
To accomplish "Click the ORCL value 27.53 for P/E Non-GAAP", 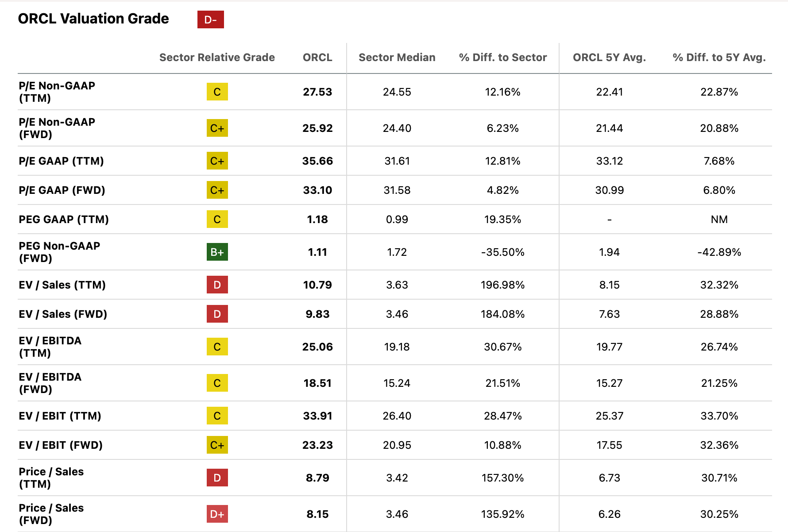I will tap(317, 92).
